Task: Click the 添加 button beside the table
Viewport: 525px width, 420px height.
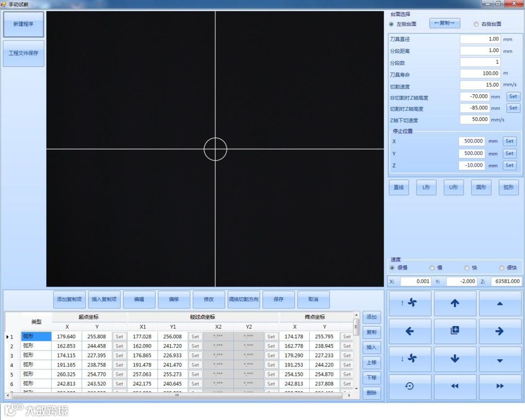Action: coord(372,317)
